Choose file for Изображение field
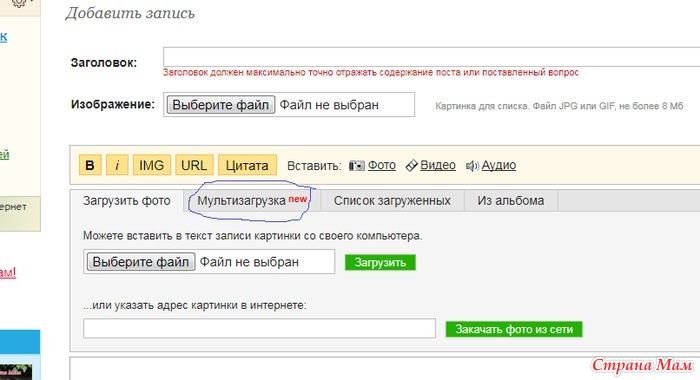Image resolution: width=700 pixels, height=380 pixels. [221, 105]
